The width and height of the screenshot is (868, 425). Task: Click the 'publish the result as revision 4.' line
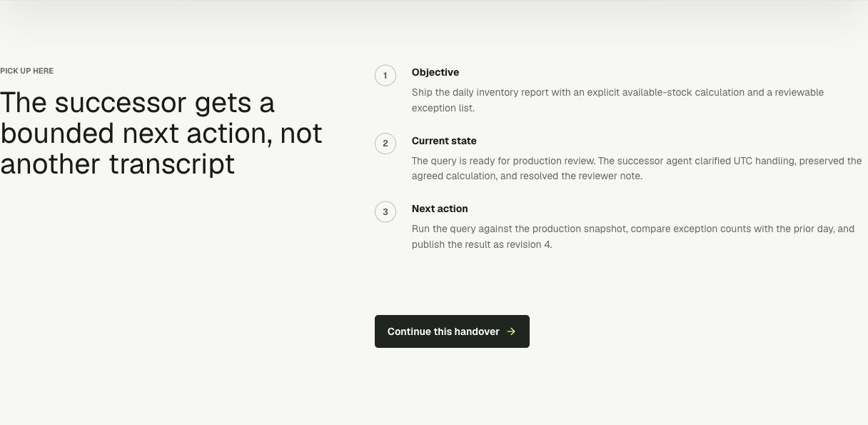(482, 244)
